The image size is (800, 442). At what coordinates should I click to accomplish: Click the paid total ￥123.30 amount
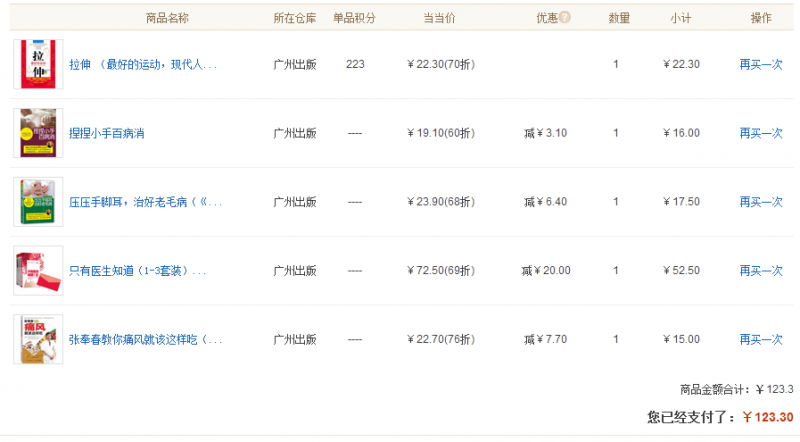tap(767, 417)
